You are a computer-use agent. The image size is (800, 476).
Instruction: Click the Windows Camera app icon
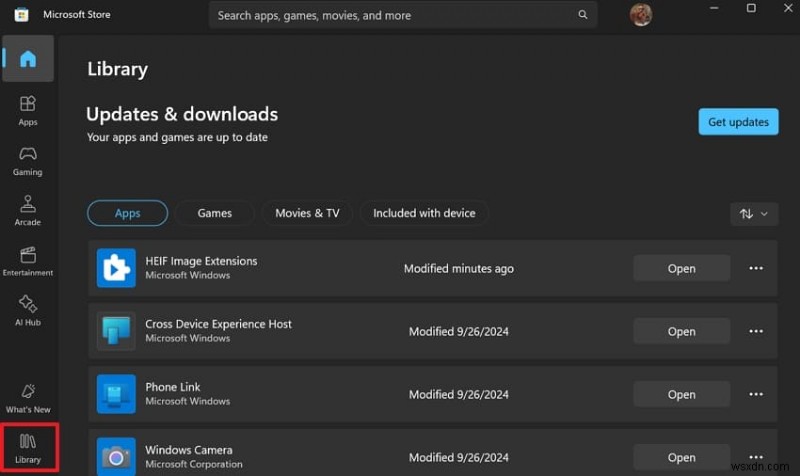coord(116,457)
